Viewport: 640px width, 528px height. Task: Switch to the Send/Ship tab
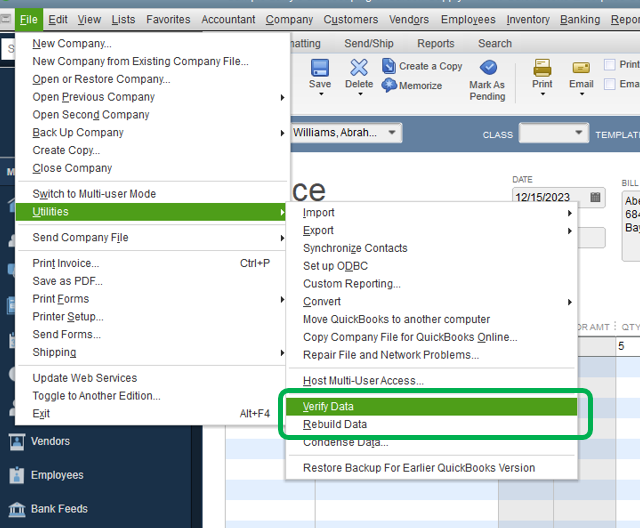[x=369, y=43]
